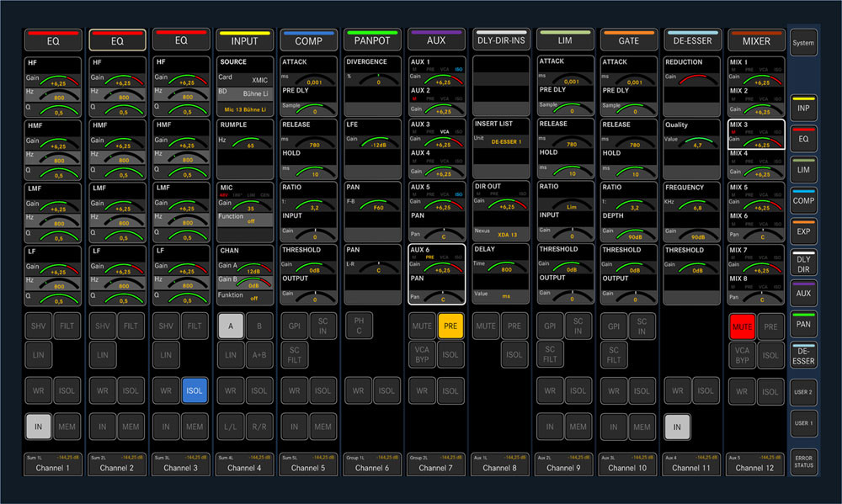
Task: Toggle the MEM button in Channel 2
Action: pos(131,427)
